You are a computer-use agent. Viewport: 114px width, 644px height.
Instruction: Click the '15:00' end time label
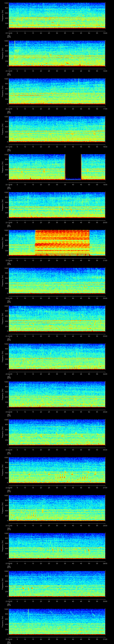point(105,33)
